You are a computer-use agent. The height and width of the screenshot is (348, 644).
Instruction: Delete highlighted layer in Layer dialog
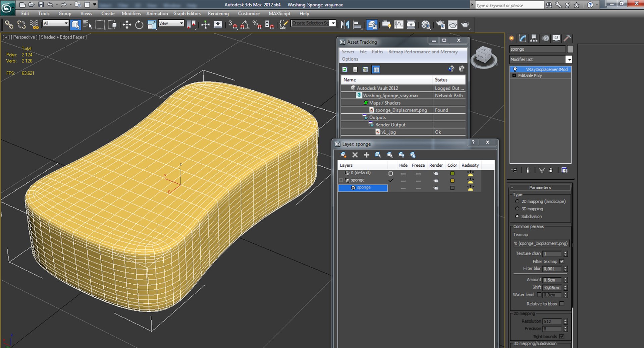point(355,155)
